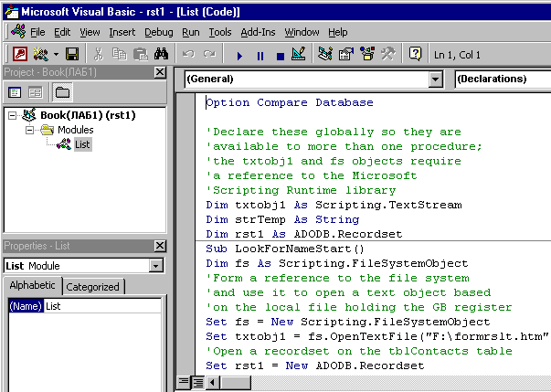
Task: Click the Dim rst1 As ADODB.Recordset line
Action: [304, 234]
